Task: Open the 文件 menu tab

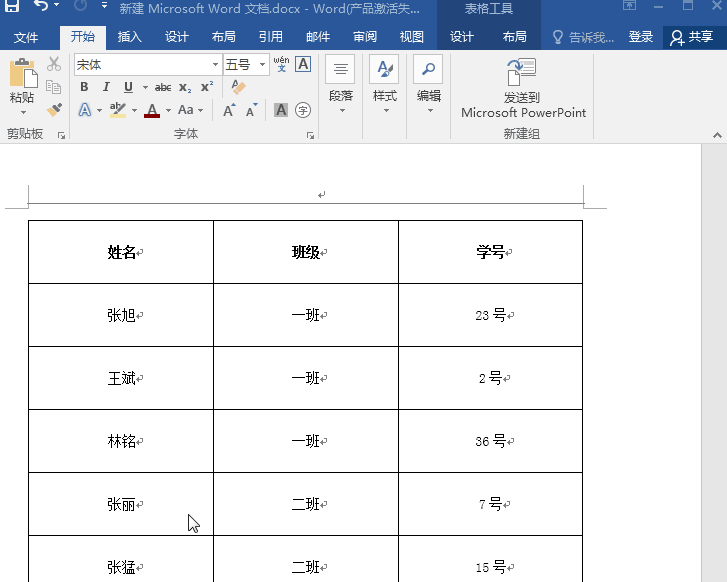Action: pyautogui.click(x=26, y=37)
